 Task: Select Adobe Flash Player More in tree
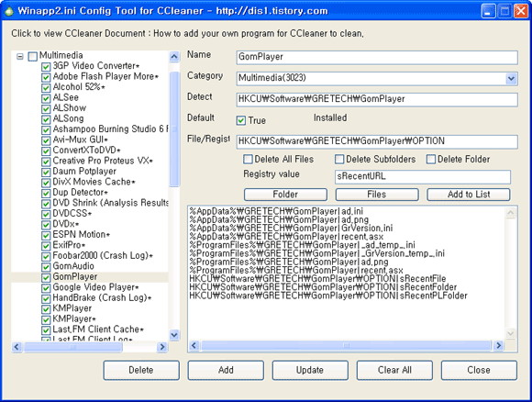pos(105,76)
